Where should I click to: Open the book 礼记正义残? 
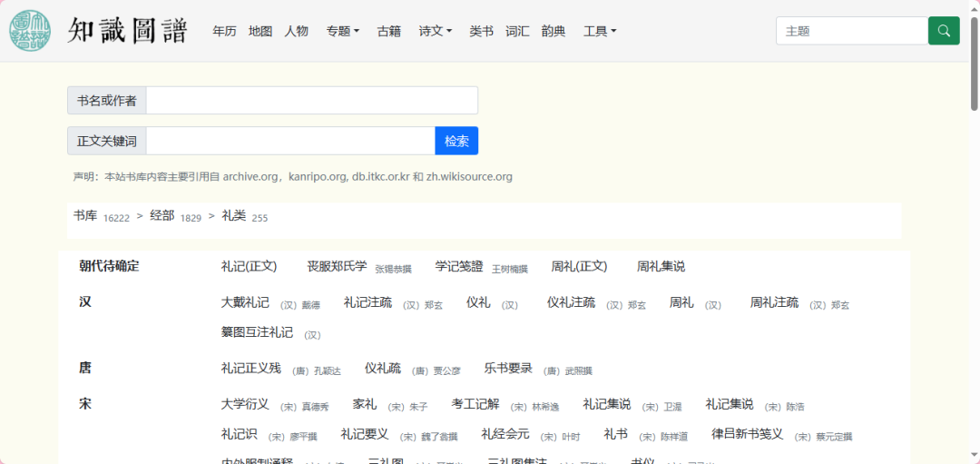(x=251, y=369)
